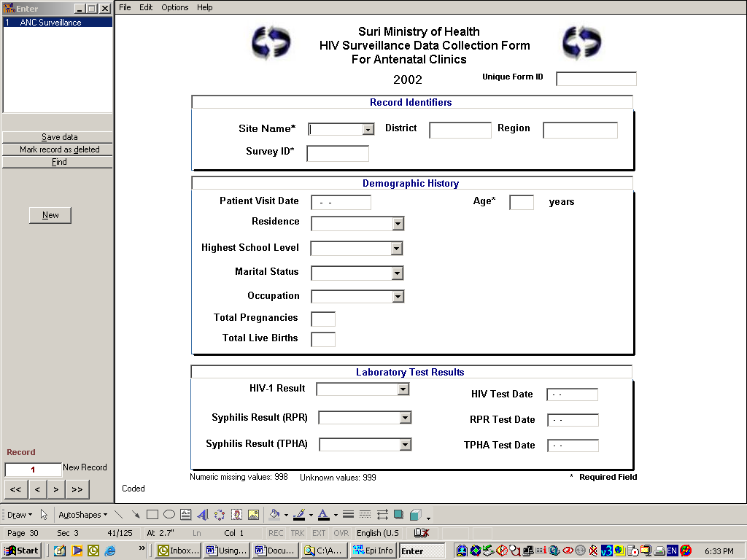Apply the Line Color brush
This screenshot has height=560, width=747.
pyautogui.click(x=299, y=514)
